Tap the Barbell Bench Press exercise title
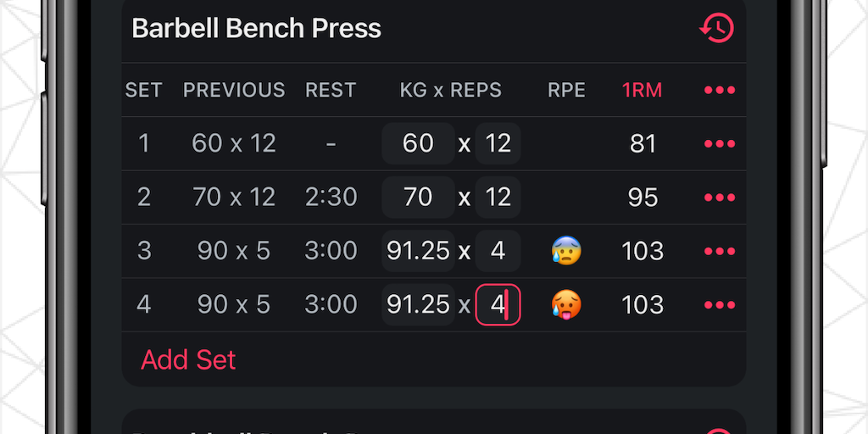 [257, 29]
